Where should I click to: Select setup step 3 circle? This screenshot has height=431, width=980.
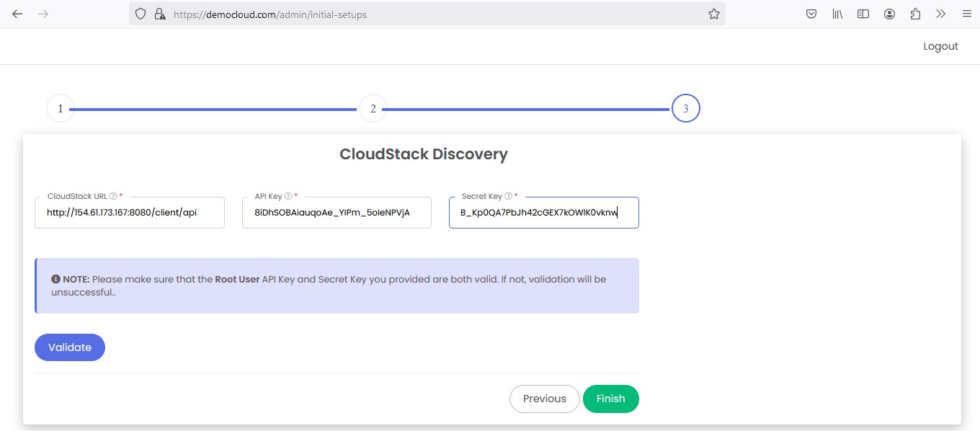686,109
